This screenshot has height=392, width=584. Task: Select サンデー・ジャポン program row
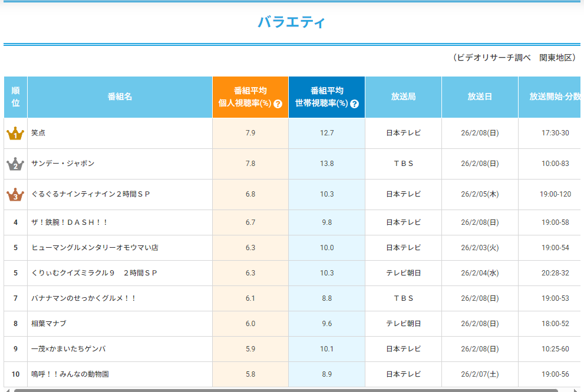coord(62,164)
